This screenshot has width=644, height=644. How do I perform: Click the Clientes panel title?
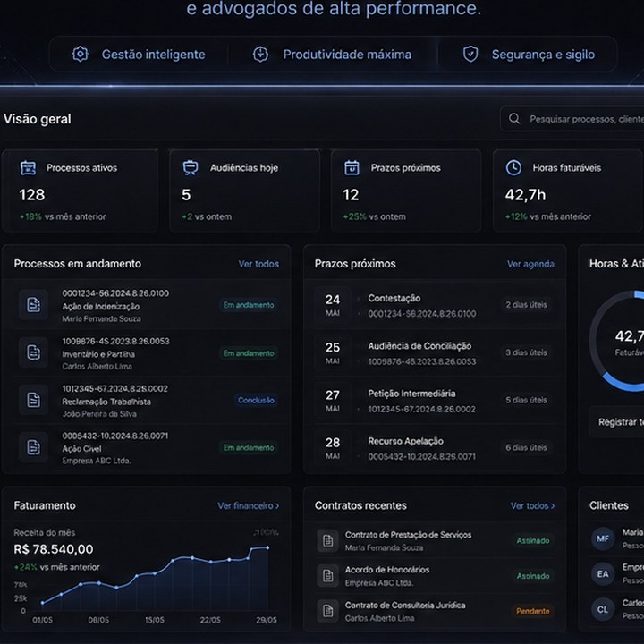tap(609, 505)
